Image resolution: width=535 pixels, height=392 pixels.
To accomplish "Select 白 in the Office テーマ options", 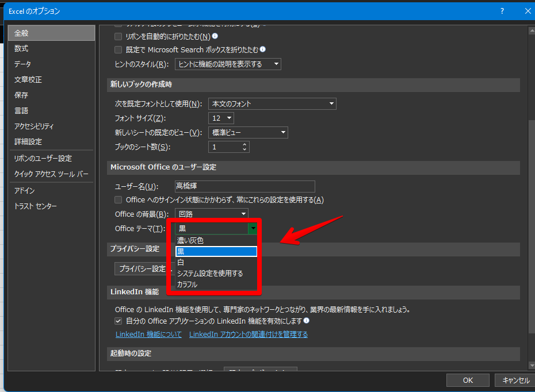I will [x=216, y=262].
